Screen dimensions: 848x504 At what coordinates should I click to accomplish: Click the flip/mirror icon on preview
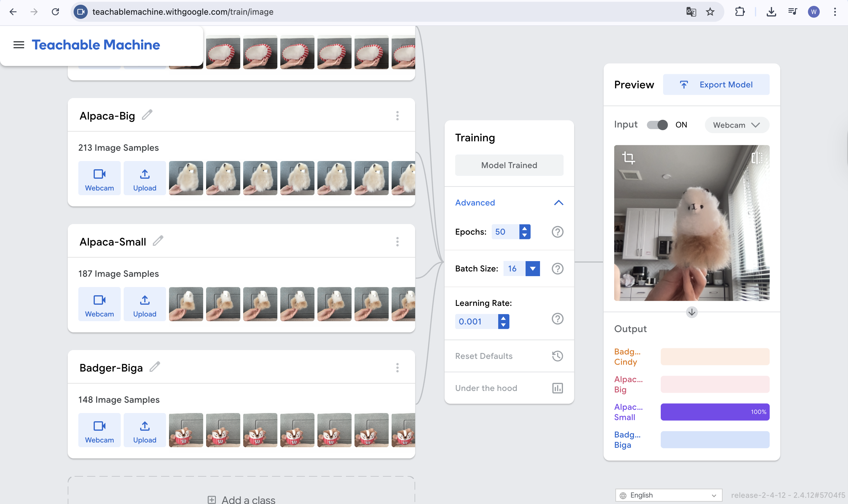(757, 158)
